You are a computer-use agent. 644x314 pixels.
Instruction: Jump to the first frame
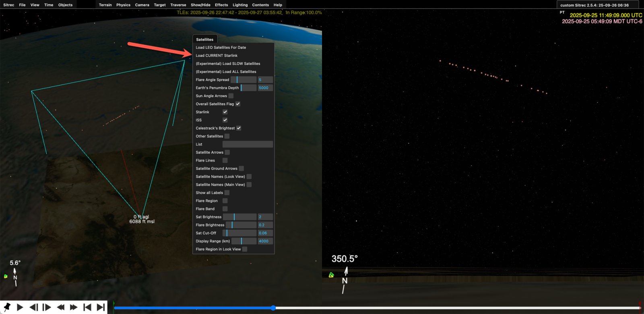(x=87, y=307)
